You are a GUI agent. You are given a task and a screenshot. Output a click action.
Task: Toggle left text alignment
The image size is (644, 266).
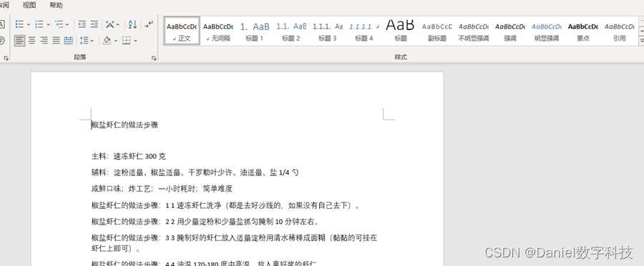pyautogui.click(x=19, y=40)
